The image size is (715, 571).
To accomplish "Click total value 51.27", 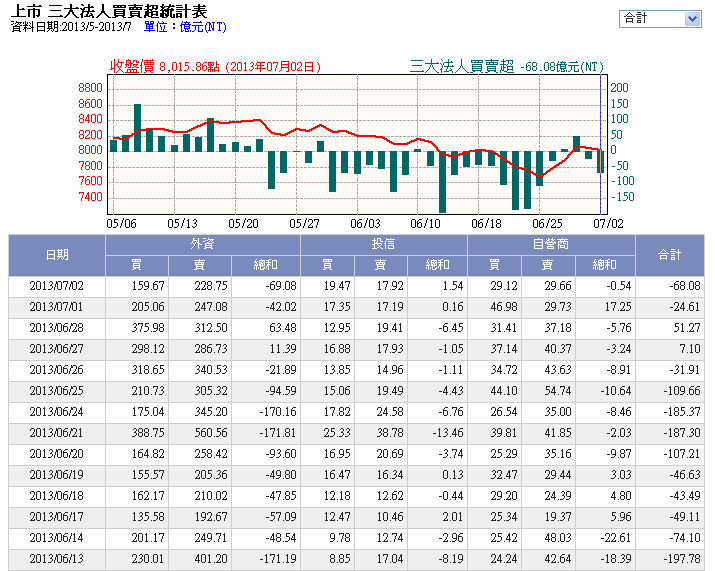I will (x=687, y=328).
